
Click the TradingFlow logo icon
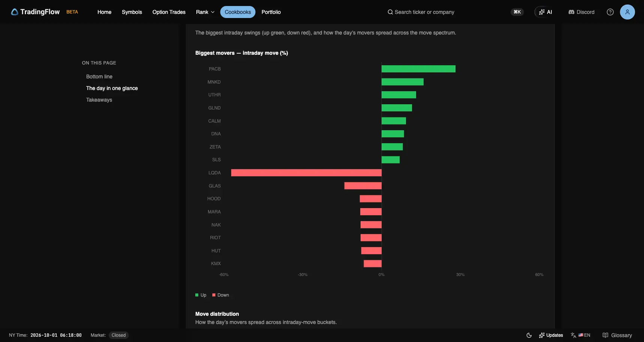pyautogui.click(x=15, y=12)
